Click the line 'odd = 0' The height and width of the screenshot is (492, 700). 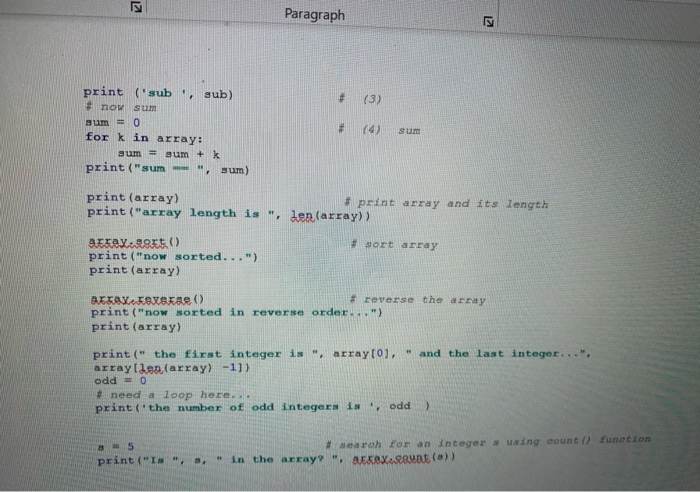[120, 381]
